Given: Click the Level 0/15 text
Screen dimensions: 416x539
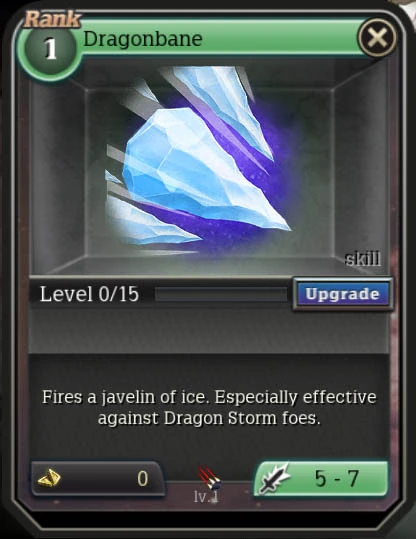Looking at the screenshot, I should pos(89,294).
